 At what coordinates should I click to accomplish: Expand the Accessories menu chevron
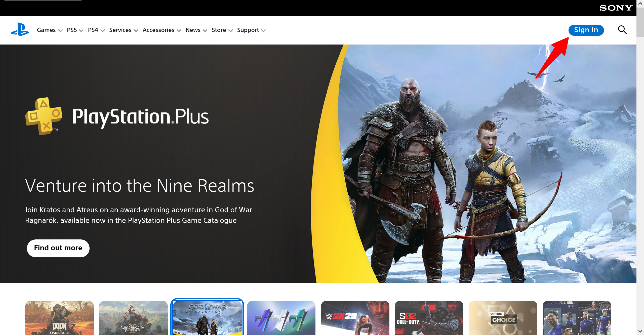(179, 31)
